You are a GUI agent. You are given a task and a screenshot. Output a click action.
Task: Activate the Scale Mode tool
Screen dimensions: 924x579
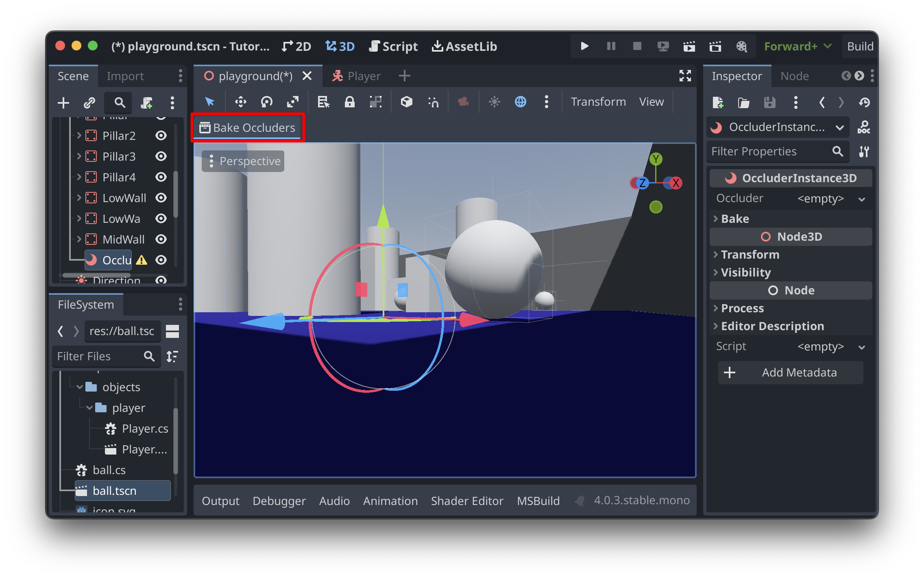click(x=293, y=102)
